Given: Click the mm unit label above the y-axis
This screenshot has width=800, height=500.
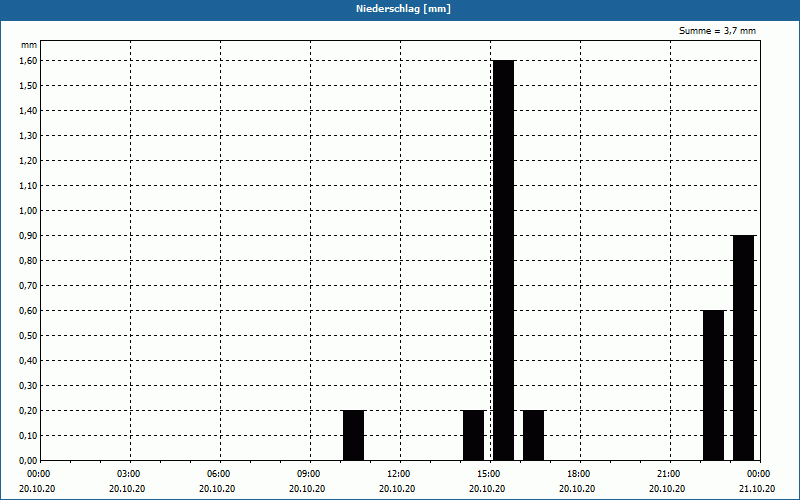Looking at the screenshot, I should 29,45.
